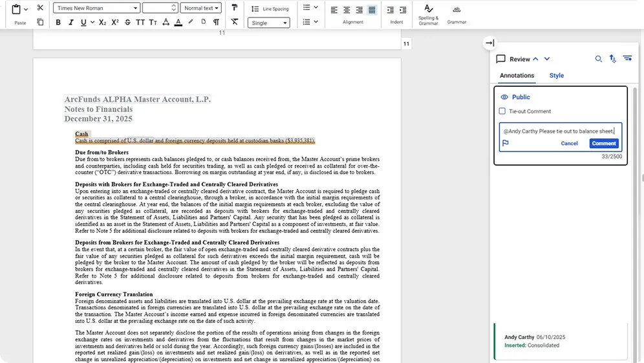The height and width of the screenshot is (363, 644).
Task: Click the Paste clipboard icon
Action: click(x=16, y=9)
